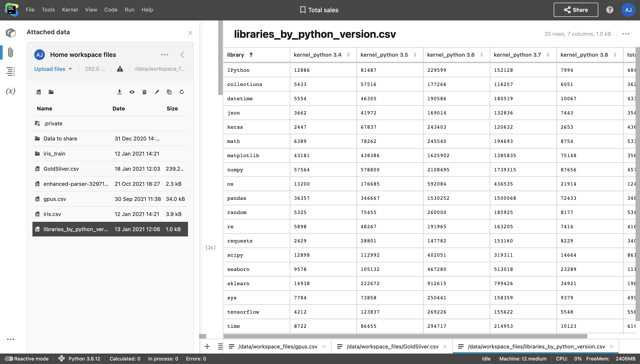Image resolution: width=640 pixels, height=364 pixels.
Task: Click the copy file icon
Action: [x=169, y=92]
